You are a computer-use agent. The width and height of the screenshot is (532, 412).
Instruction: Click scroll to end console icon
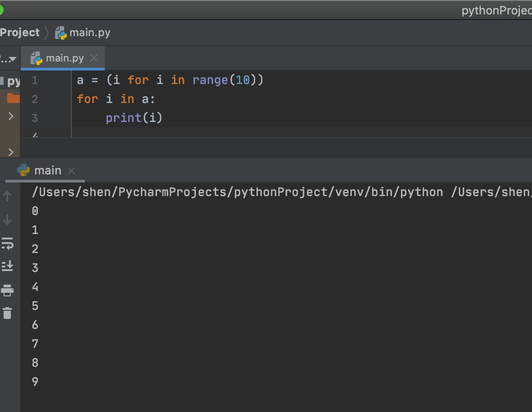7,266
